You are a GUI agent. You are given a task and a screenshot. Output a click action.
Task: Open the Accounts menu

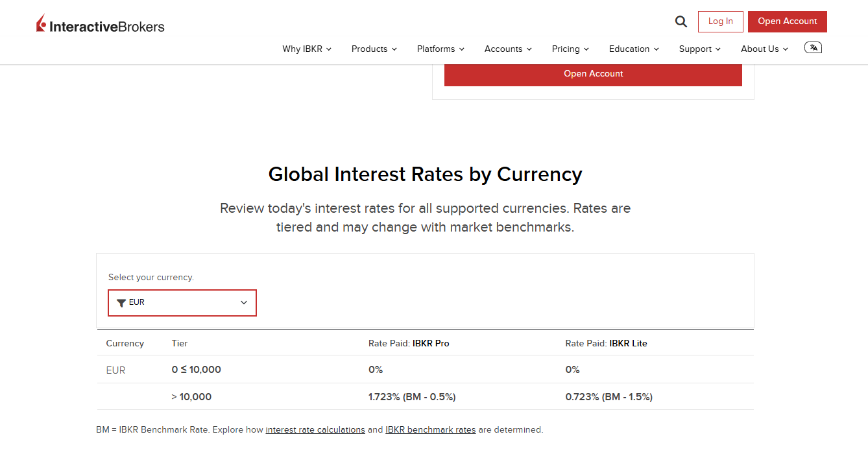508,49
